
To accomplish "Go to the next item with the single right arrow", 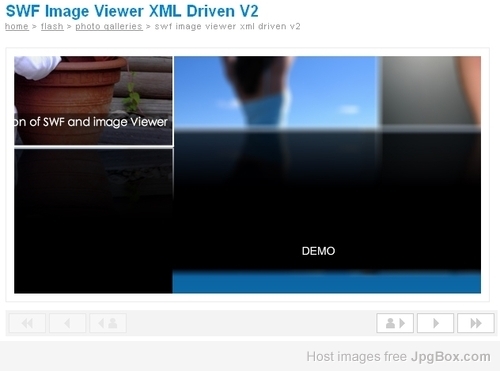I will coord(435,323).
